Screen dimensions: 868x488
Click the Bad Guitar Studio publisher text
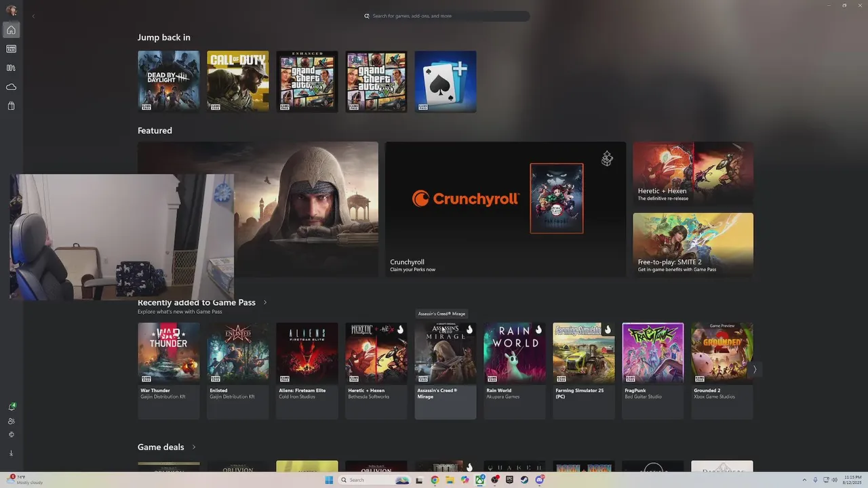point(643,396)
